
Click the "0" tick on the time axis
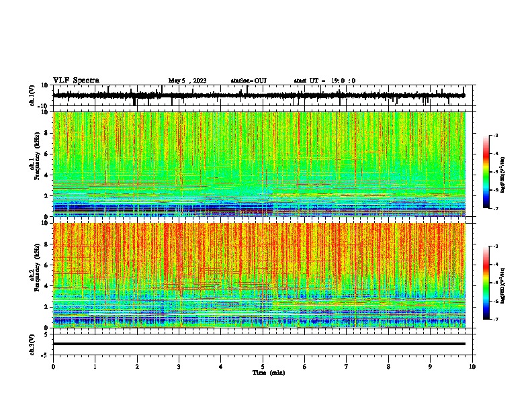[x=53, y=367]
